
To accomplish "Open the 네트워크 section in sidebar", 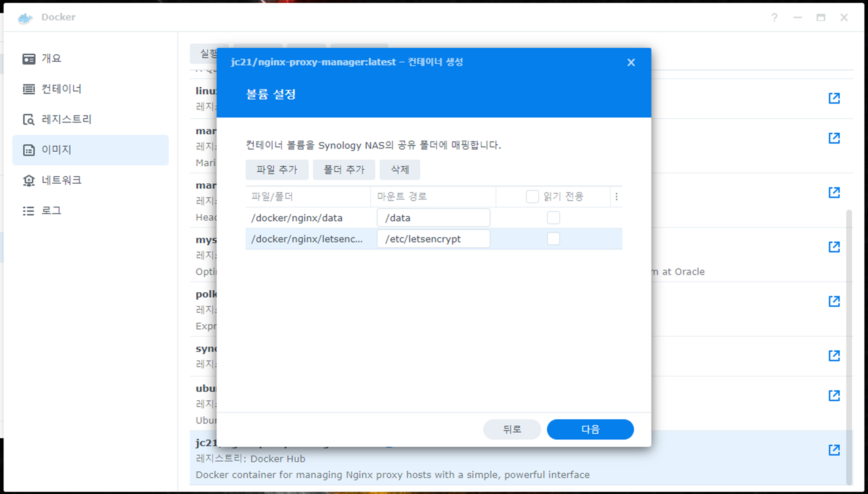I will pos(90,180).
